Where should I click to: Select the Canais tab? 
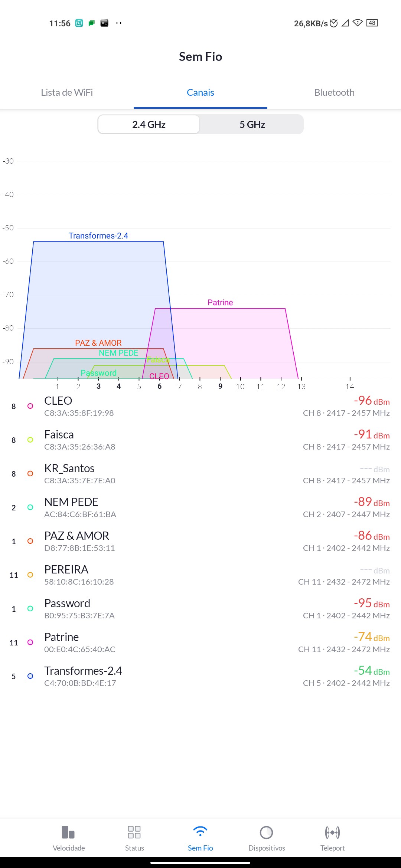pos(200,92)
